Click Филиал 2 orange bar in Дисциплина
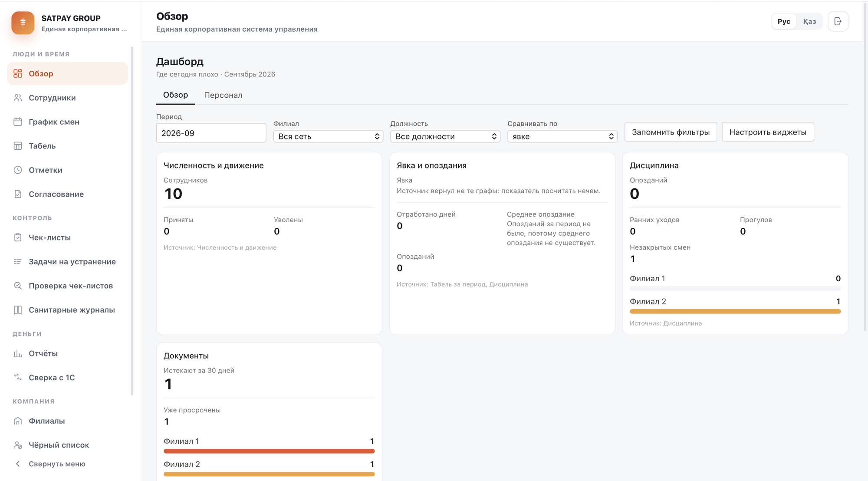 click(x=735, y=311)
